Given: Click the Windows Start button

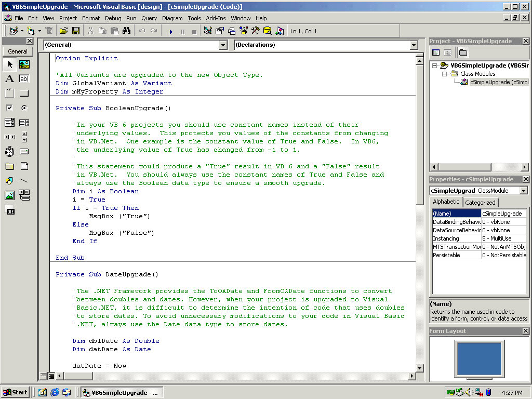Looking at the screenshot, I should point(15,393).
